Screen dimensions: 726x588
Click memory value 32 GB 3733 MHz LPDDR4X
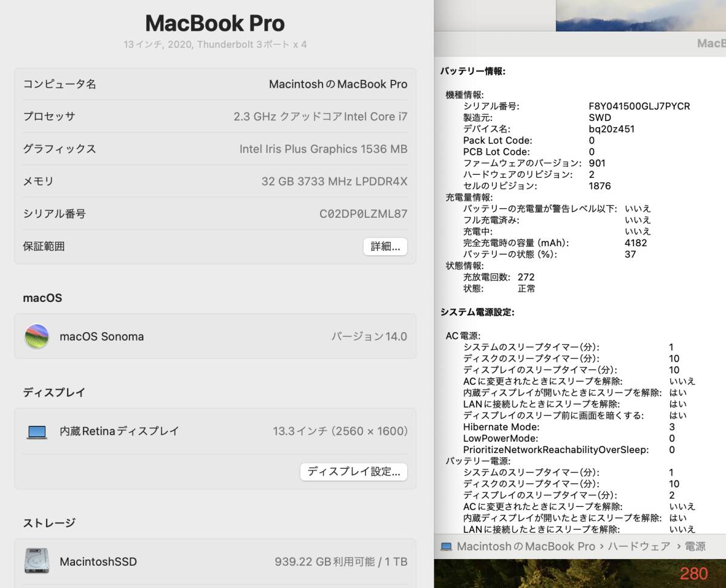pos(335,181)
